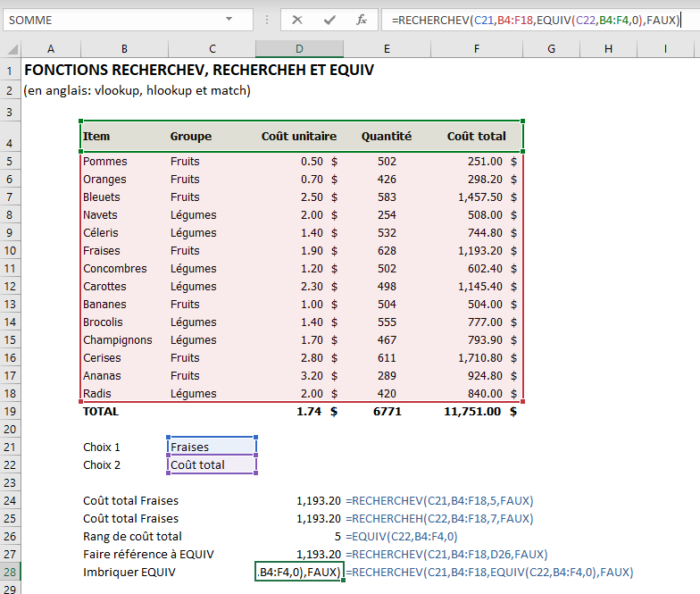Click the Quantité column heading cell

coord(386,137)
